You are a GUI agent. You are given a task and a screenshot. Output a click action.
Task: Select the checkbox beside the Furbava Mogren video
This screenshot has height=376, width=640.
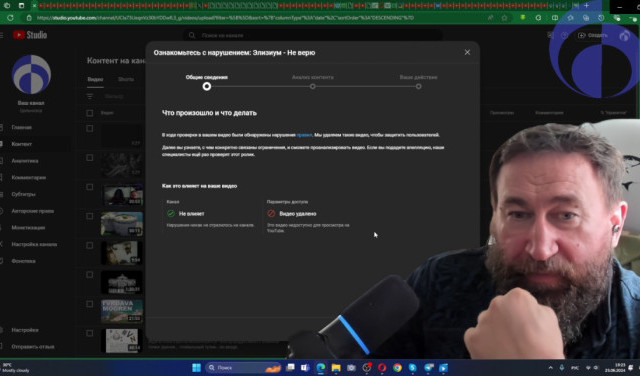pyautogui.click(x=90, y=304)
